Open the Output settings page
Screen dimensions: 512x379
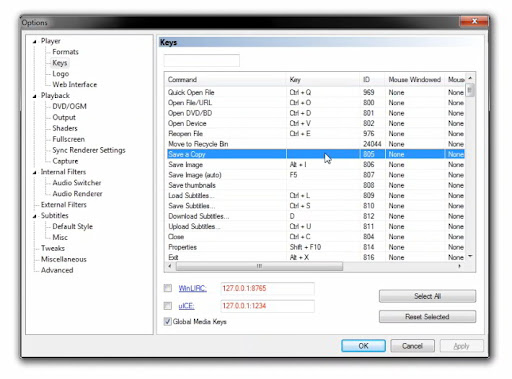(x=64, y=117)
